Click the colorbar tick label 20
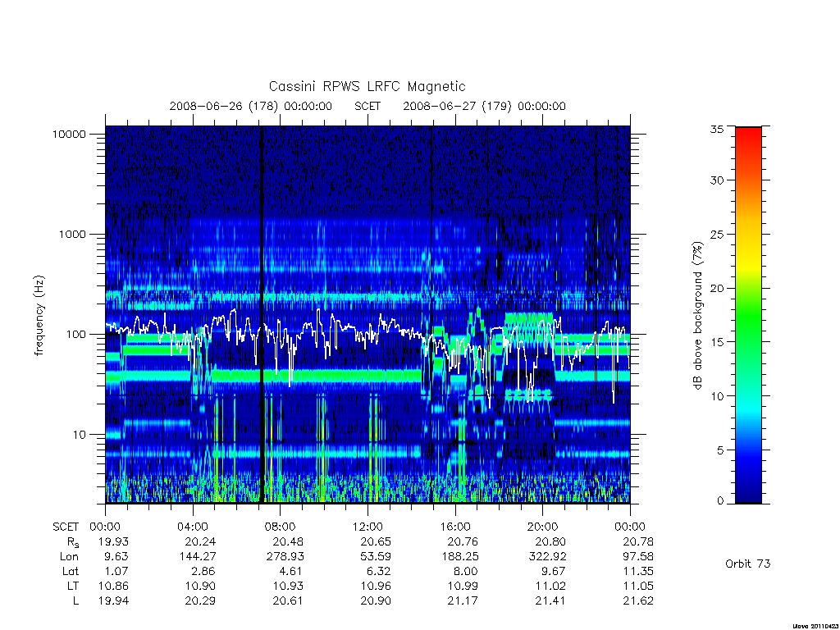Image resolution: width=840 pixels, height=630 pixels. tap(717, 288)
